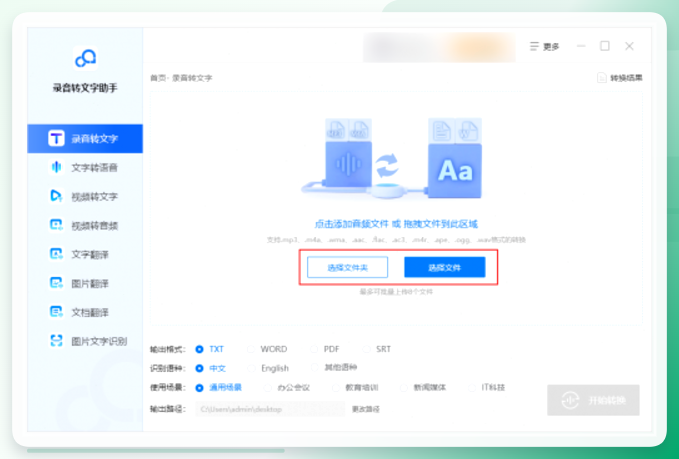679x459 pixels.
Task: Switch to 图片翻译 sidebar tab
Action: pyautogui.click(x=85, y=283)
